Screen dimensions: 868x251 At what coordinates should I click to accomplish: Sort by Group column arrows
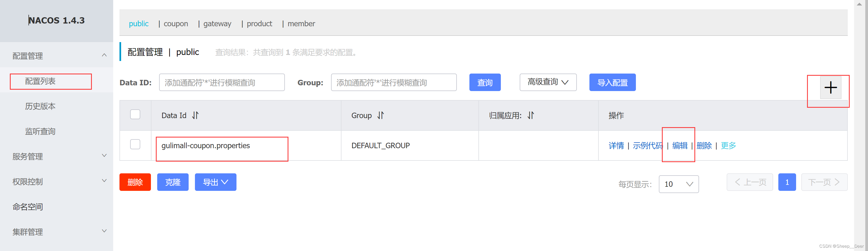(x=381, y=116)
